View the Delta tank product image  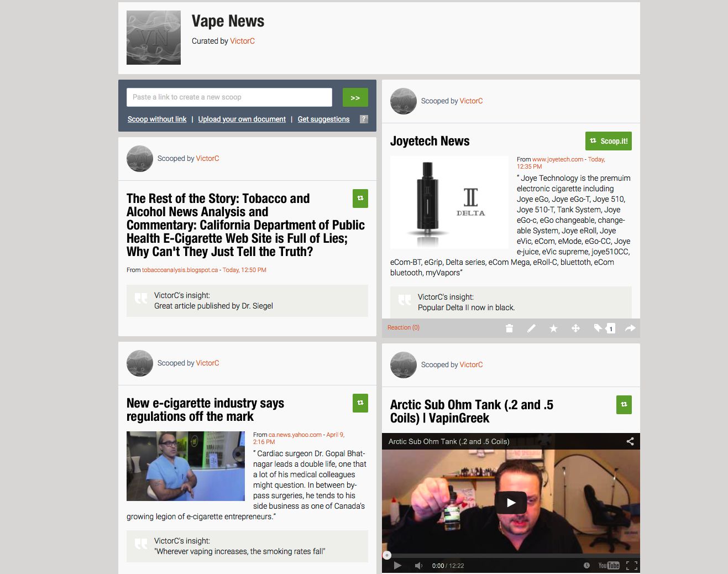click(449, 202)
